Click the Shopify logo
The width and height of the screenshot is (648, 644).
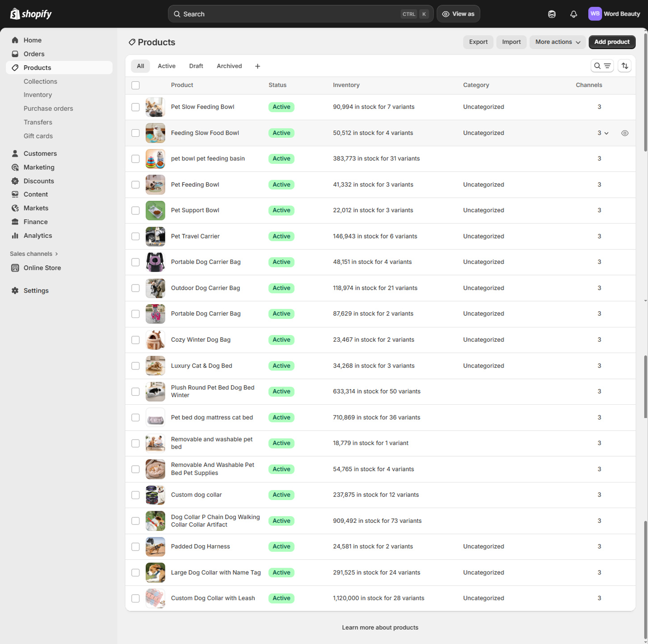pyautogui.click(x=31, y=14)
